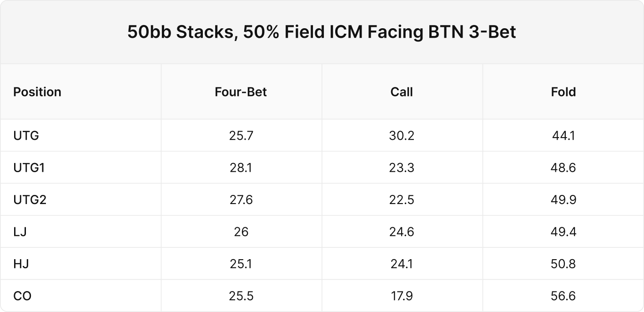Click the Fold column header
The width and height of the screenshot is (644, 312).
coord(563,92)
